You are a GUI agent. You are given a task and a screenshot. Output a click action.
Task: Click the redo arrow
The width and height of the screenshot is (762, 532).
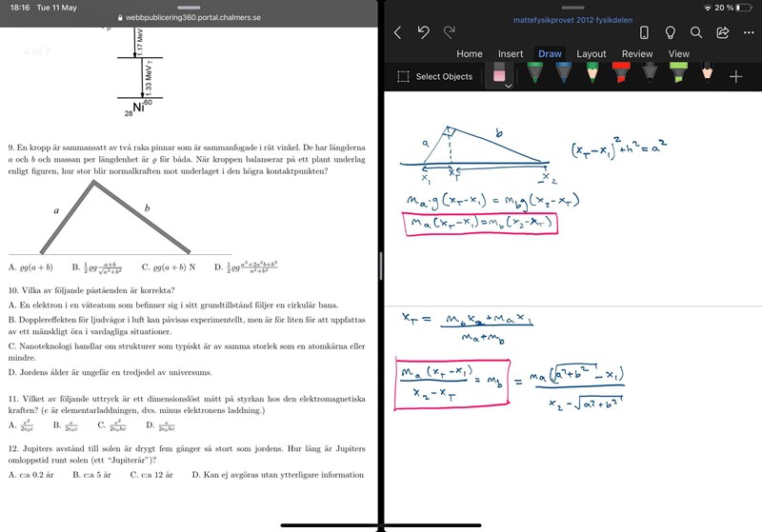(449, 32)
